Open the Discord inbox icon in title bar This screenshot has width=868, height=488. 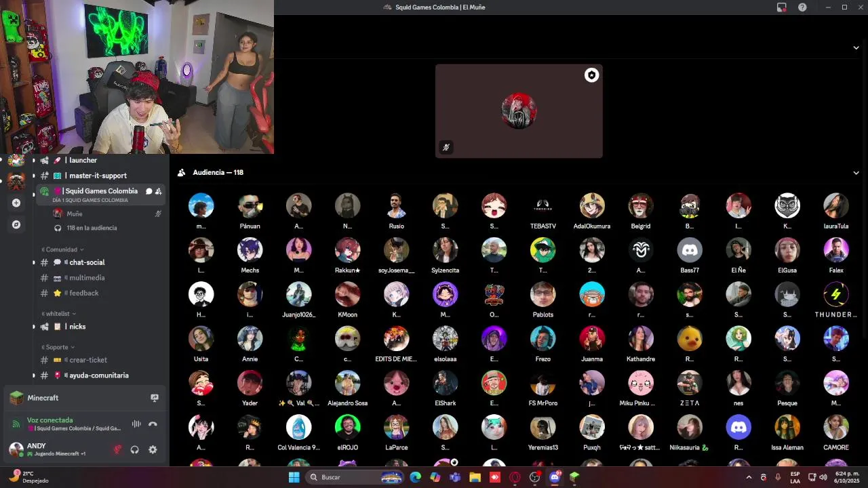(x=782, y=7)
